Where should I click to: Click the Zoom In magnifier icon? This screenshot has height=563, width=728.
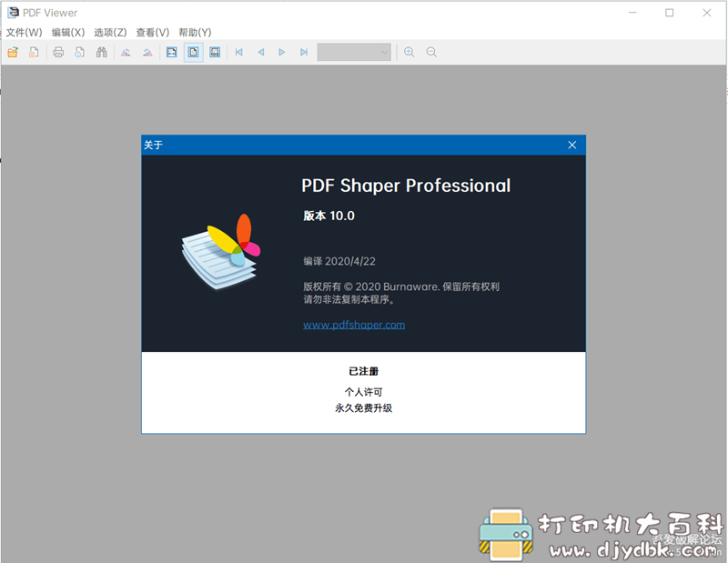coord(409,52)
